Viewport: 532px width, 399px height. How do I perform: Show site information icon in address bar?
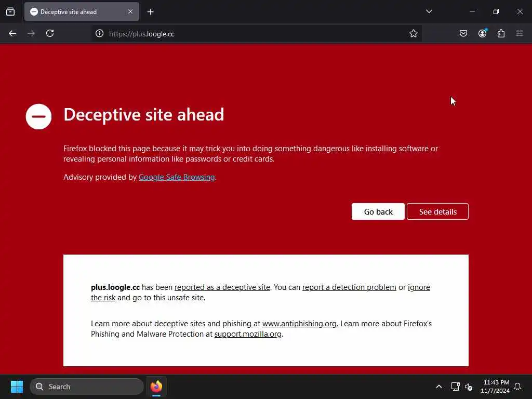pos(99,34)
